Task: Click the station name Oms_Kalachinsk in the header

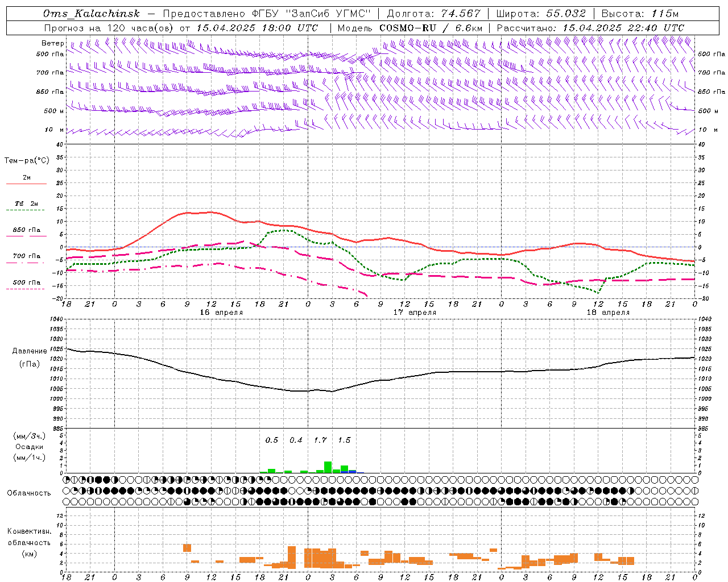Action: pyautogui.click(x=91, y=14)
